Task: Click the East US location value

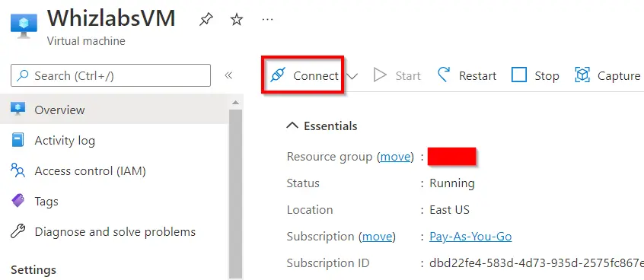Action: click(449, 210)
